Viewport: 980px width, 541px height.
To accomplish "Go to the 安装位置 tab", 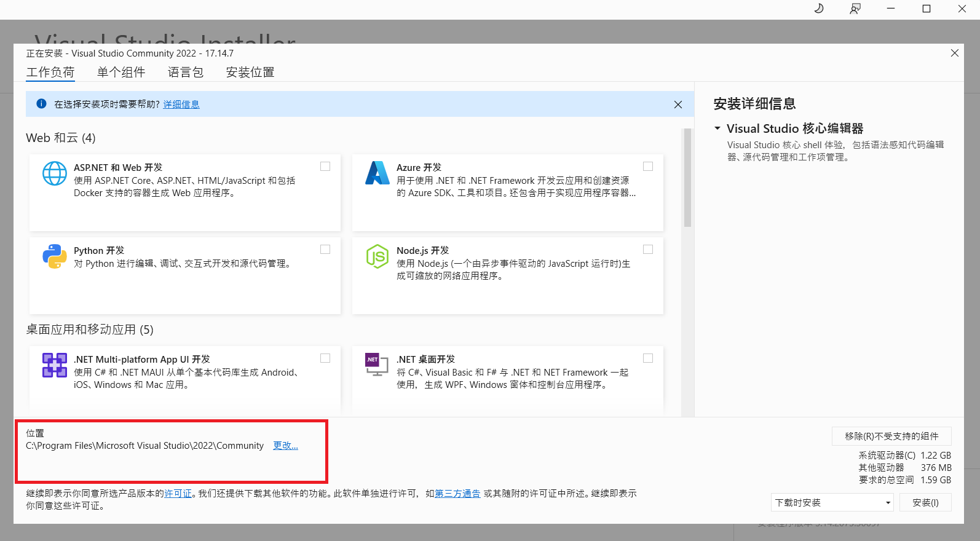I will coord(250,73).
